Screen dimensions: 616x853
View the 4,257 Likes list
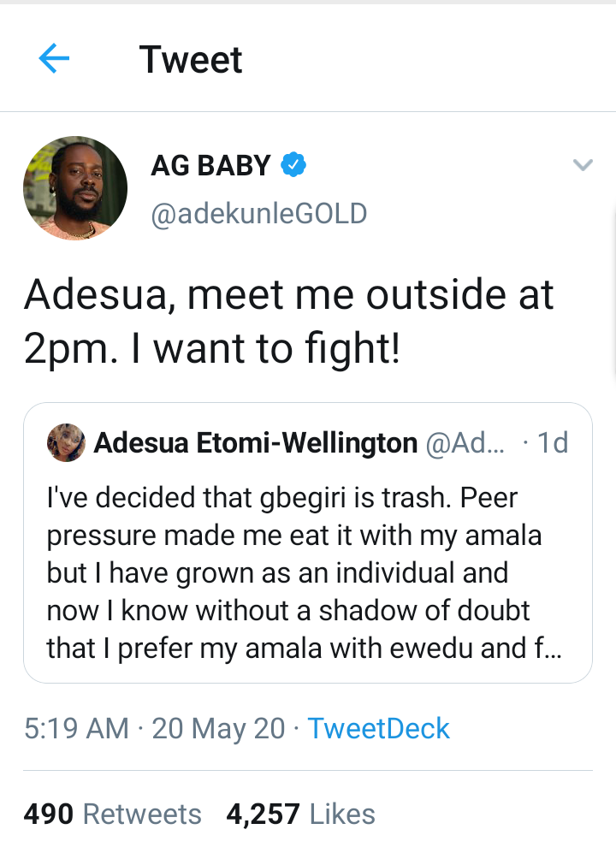click(300, 814)
